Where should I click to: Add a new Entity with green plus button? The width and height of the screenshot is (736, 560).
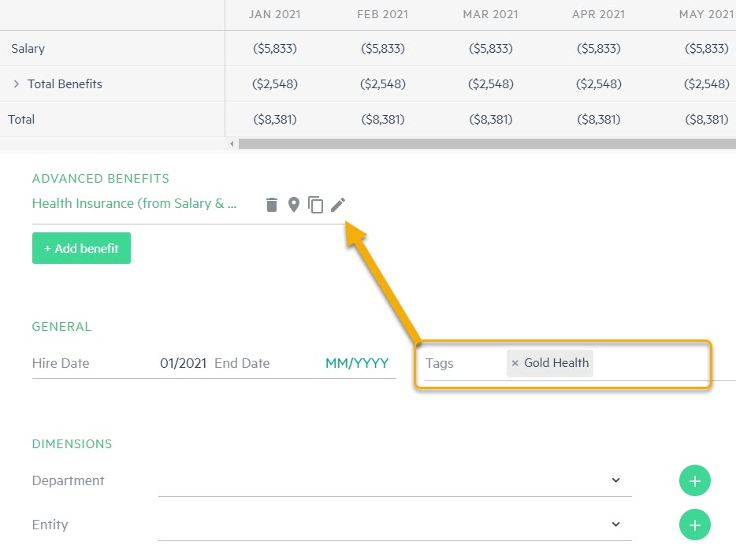694,525
